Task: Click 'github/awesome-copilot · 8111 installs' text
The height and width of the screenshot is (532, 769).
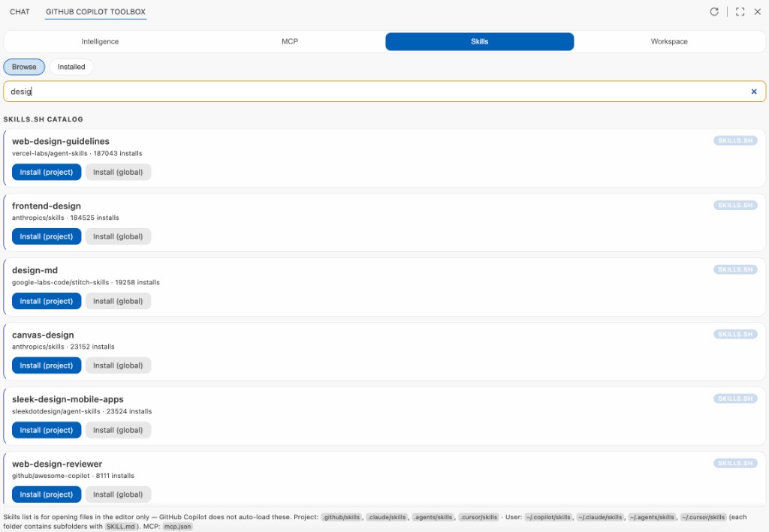Action: [73, 476]
